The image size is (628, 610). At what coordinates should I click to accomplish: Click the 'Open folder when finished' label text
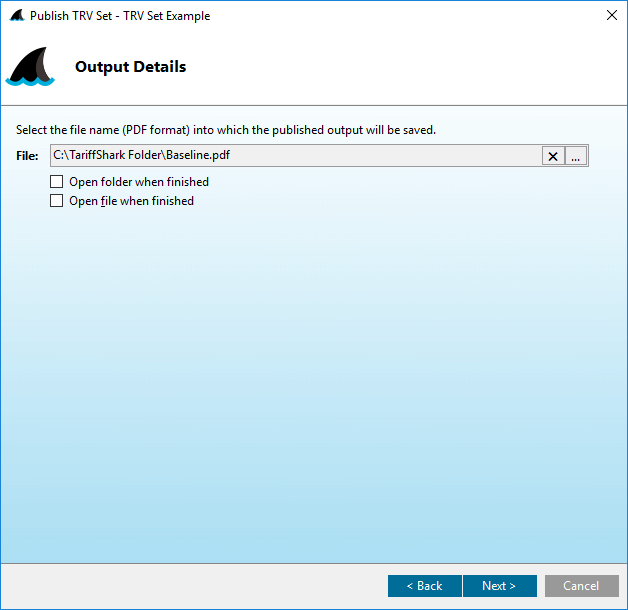point(138,182)
